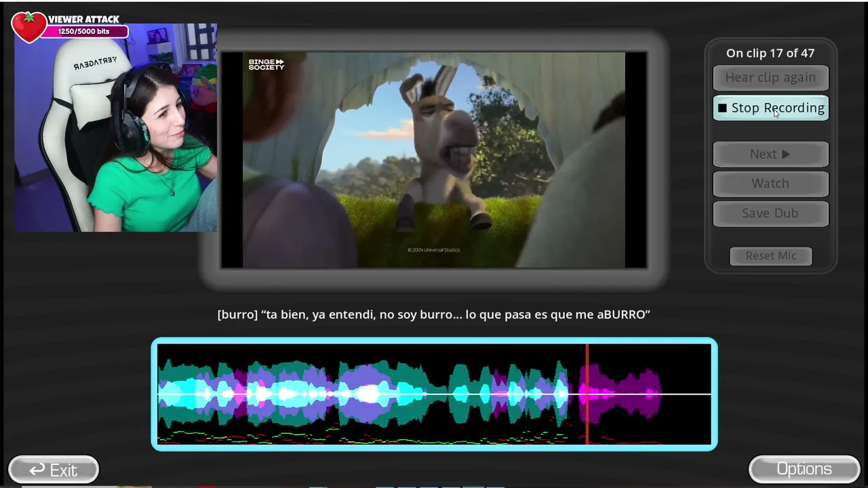Click the Stop Recording button
This screenshot has width=868, height=488.
coord(770,108)
